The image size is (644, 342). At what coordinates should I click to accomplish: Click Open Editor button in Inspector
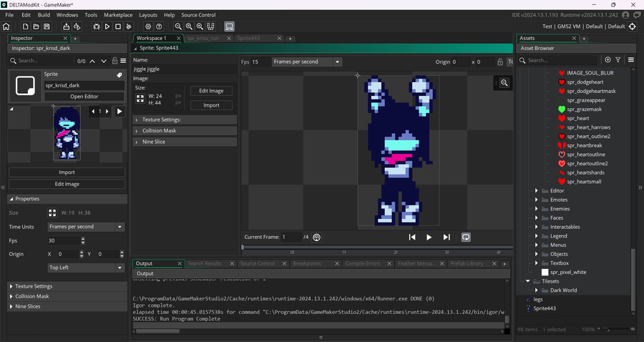tap(84, 97)
